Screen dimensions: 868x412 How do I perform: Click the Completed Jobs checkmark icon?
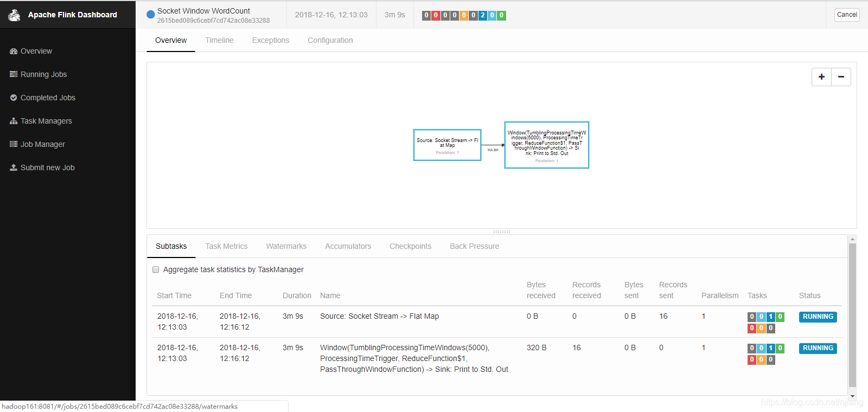[x=14, y=98]
